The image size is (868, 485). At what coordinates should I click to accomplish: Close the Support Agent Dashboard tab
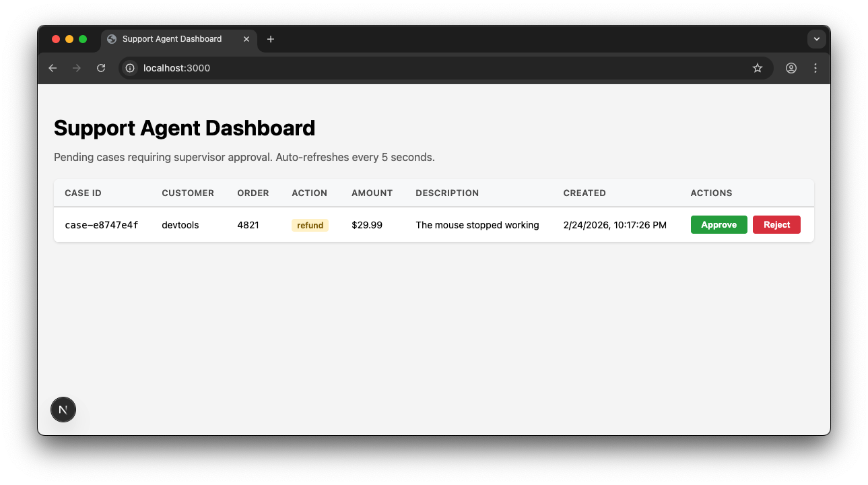246,39
